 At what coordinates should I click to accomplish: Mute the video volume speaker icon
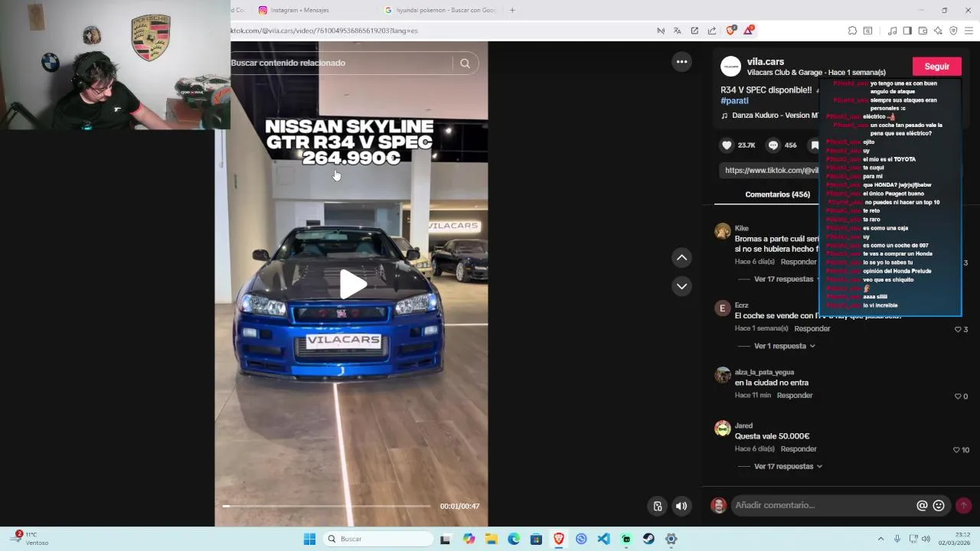[681, 506]
